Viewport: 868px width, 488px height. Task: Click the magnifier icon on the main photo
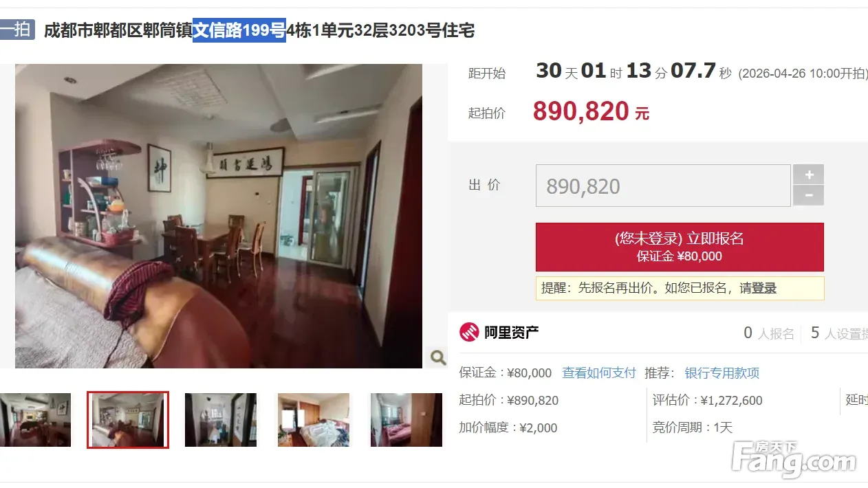click(437, 357)
